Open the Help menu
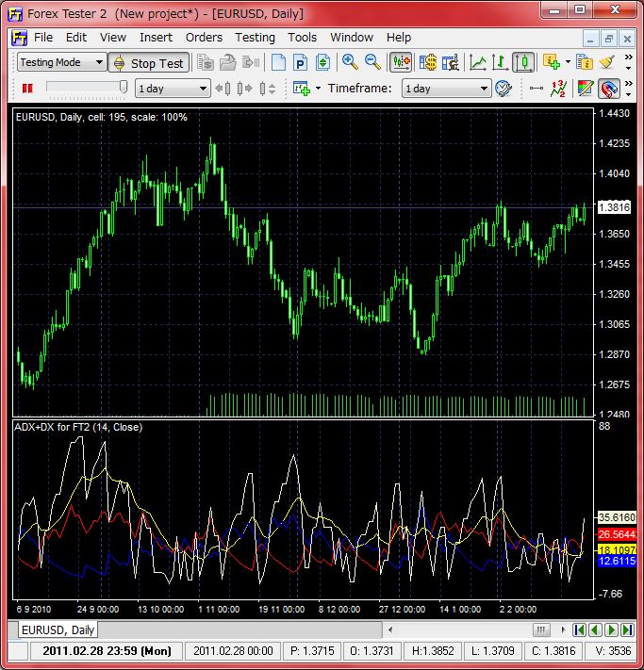 pos(399,38)
